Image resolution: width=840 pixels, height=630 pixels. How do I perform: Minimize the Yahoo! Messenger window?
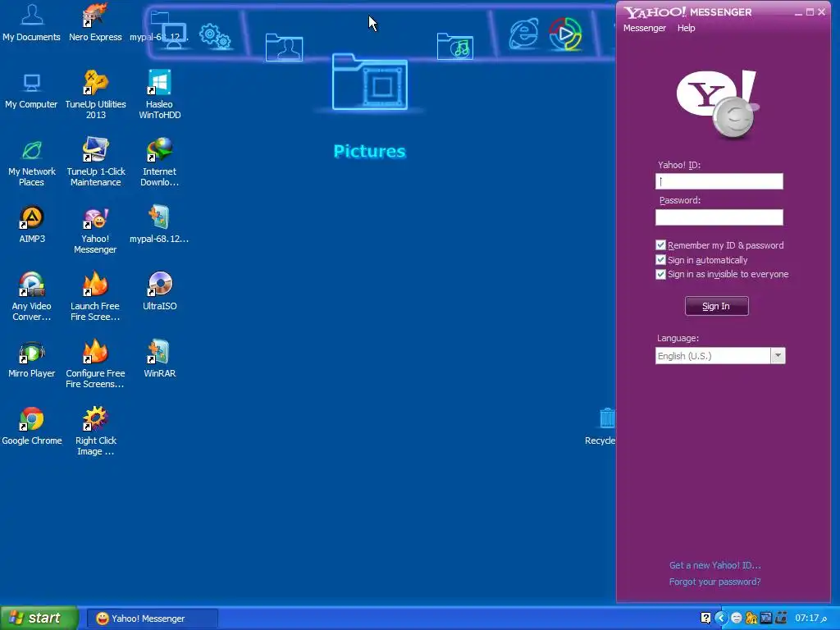pos(798,12)
